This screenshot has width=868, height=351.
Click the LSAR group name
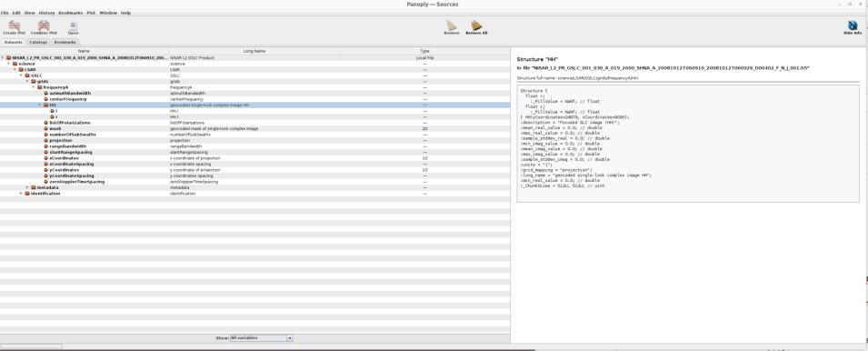point(30,70)
